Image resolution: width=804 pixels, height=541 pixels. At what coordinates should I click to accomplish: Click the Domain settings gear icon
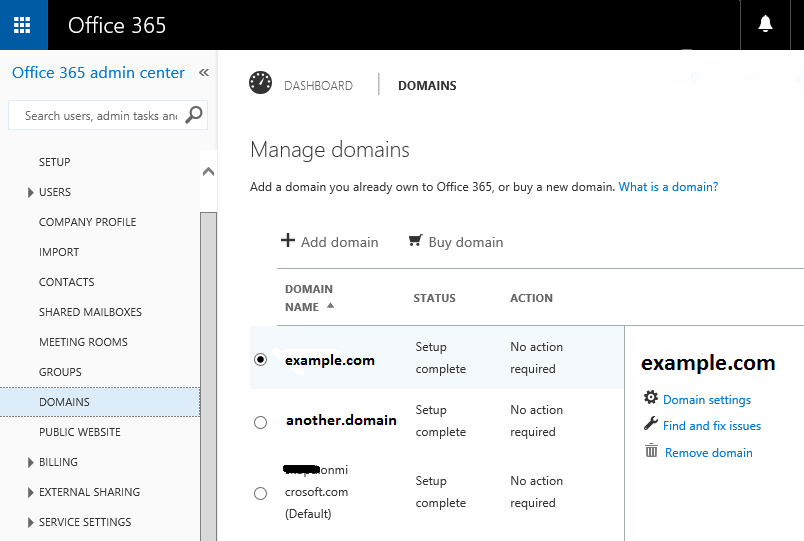(651, 398)
